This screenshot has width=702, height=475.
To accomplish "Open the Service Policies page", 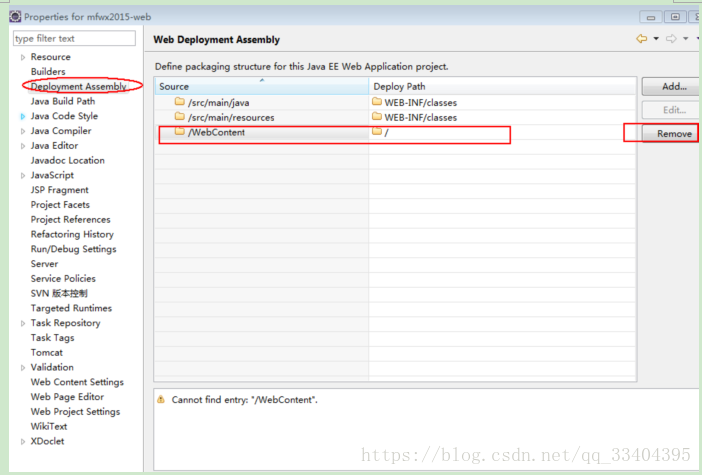I will point(63,278).
